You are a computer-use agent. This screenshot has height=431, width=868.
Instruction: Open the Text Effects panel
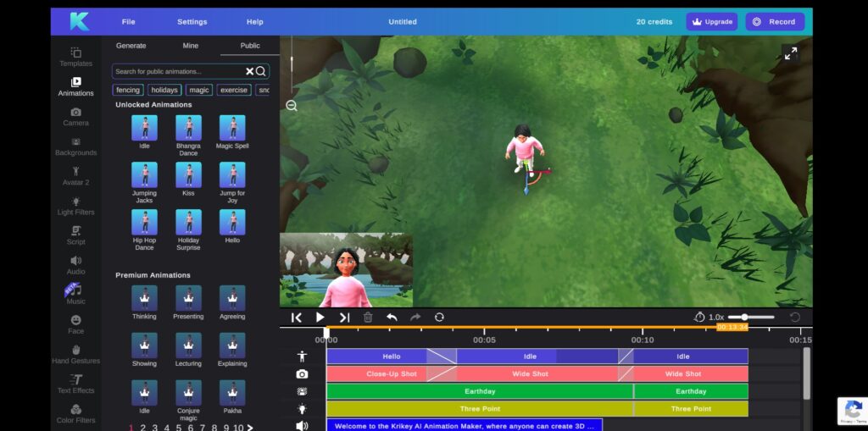click(75, 384)
